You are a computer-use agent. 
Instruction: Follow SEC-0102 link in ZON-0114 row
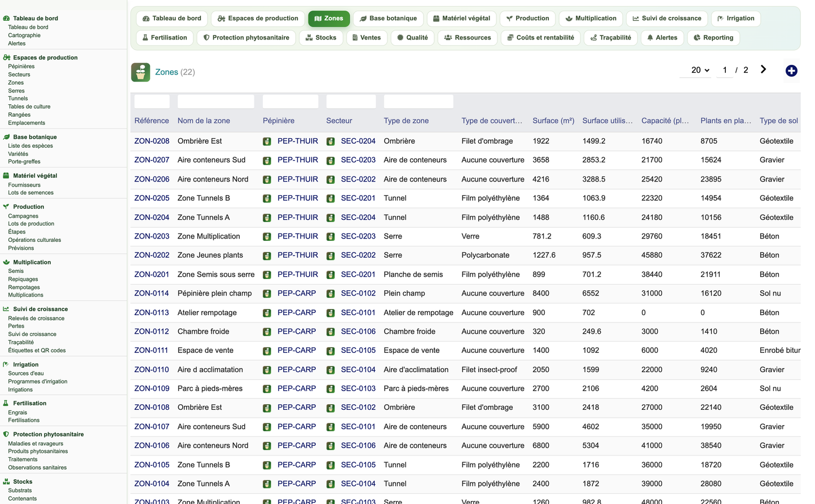[358, 293]
